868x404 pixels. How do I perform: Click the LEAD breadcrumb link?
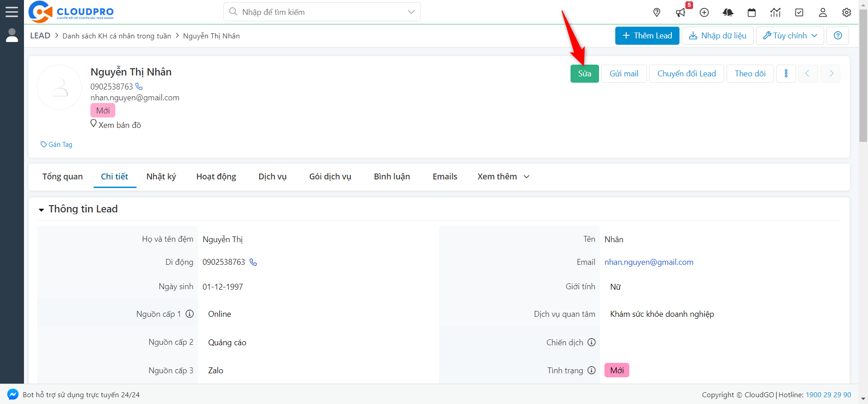(x=40, y=36)
